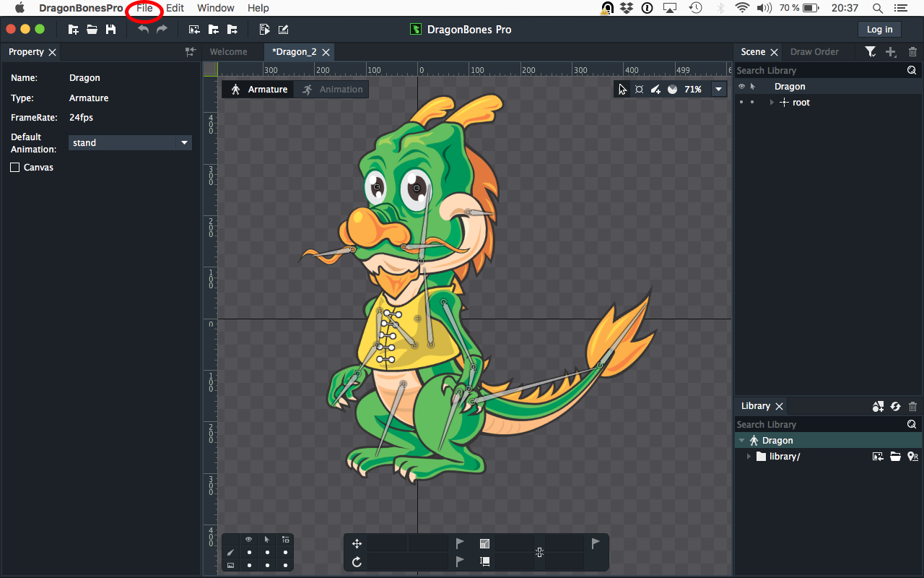
Task: Click the 71% zoom value field
Action: point(694,90)
